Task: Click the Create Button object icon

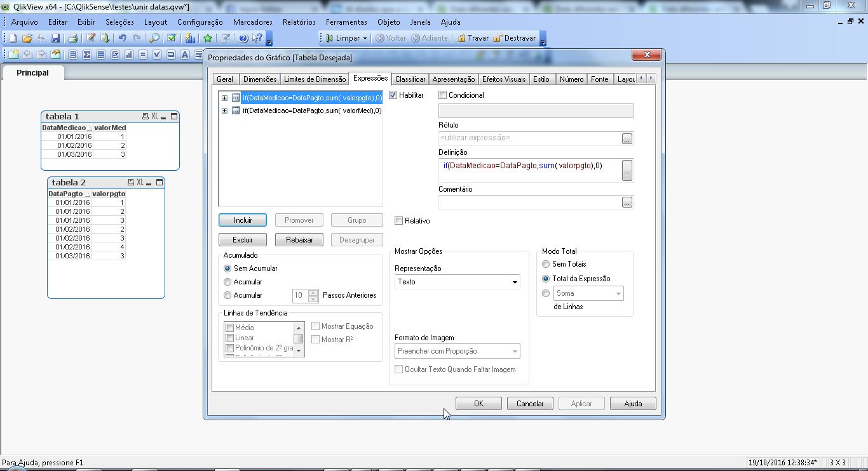Action: click(171, 55)
